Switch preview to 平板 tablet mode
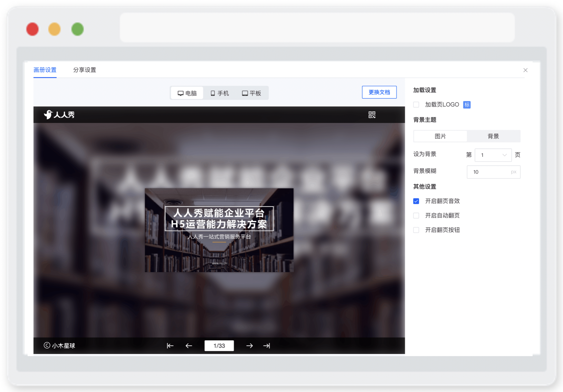This screenshot has height=392, width=563. click(251, 93)
